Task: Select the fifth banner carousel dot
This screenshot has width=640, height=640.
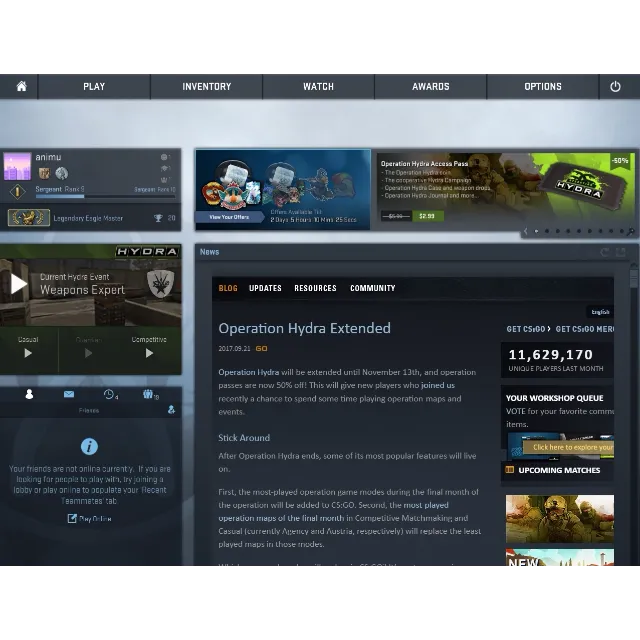Action: click(579, 231)
